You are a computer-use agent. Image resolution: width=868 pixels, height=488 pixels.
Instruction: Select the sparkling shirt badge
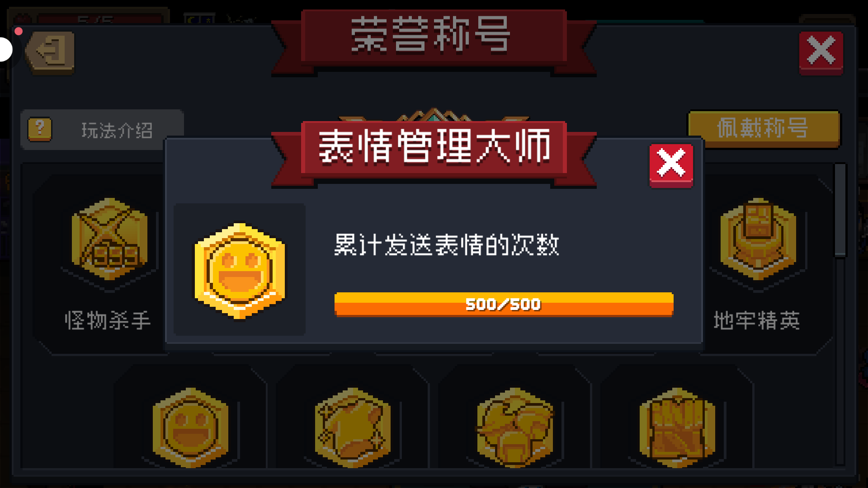(353, 427)
